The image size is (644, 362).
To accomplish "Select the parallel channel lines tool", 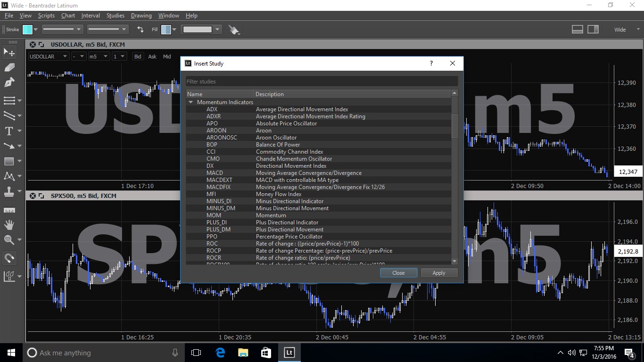I will click(9, 115).
